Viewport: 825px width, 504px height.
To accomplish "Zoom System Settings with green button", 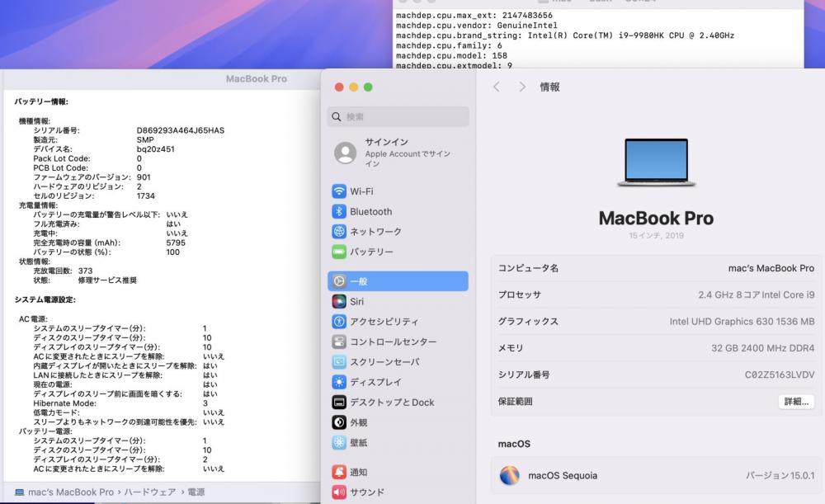I will click(368, 87).
